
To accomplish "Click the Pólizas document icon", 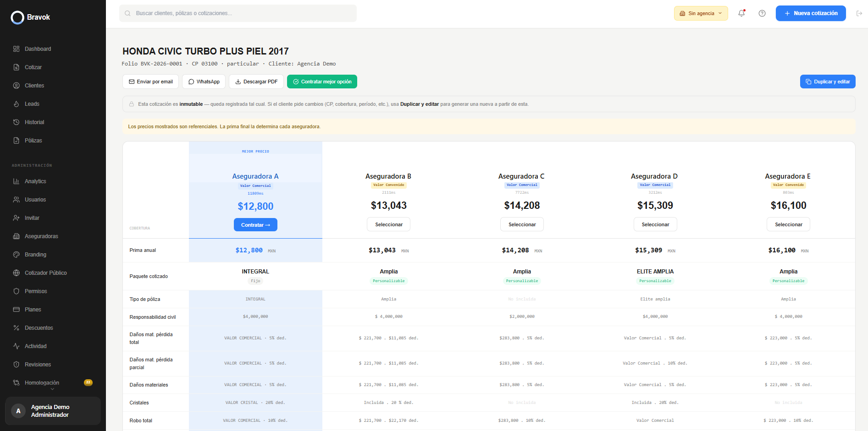I will [17, 141].
